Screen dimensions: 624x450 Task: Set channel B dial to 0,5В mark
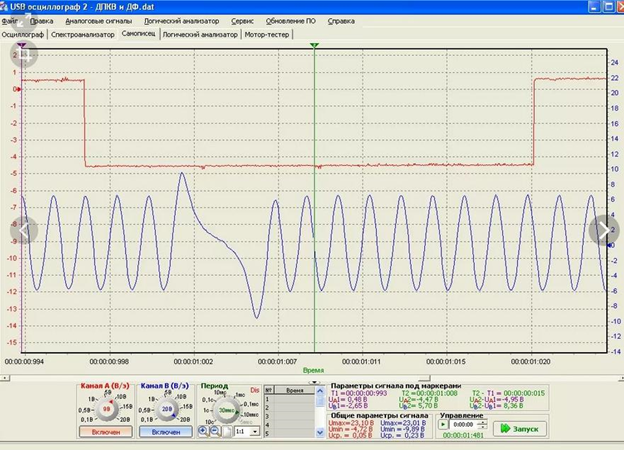145,410
